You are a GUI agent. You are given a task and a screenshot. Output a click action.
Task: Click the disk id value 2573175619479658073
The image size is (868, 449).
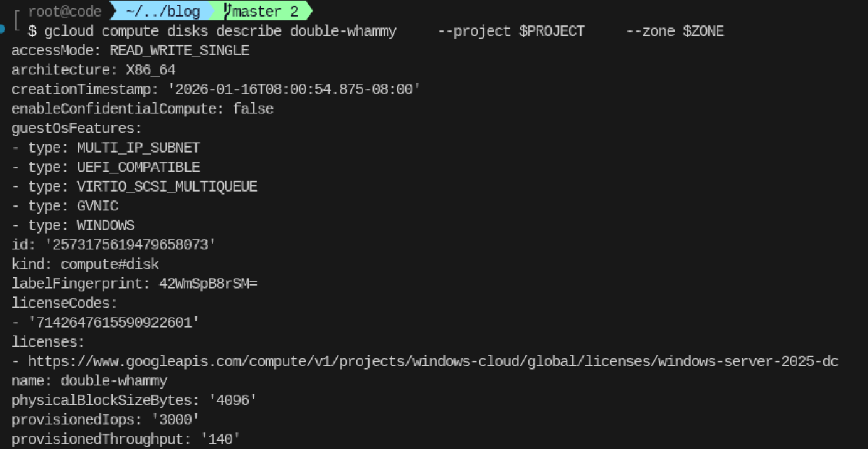[126, 244]
